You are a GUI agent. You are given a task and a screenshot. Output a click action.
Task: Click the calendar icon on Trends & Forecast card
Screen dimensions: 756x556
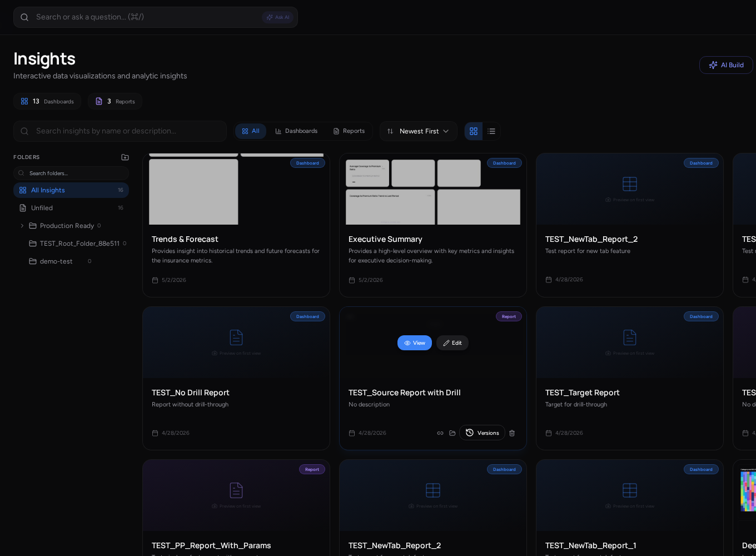click(155, 280)
